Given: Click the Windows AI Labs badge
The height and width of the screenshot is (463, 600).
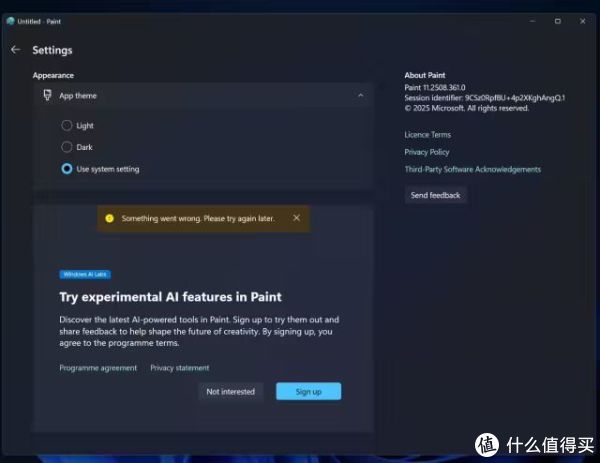Looking at the screenshot, I should [x=85, y=273].
